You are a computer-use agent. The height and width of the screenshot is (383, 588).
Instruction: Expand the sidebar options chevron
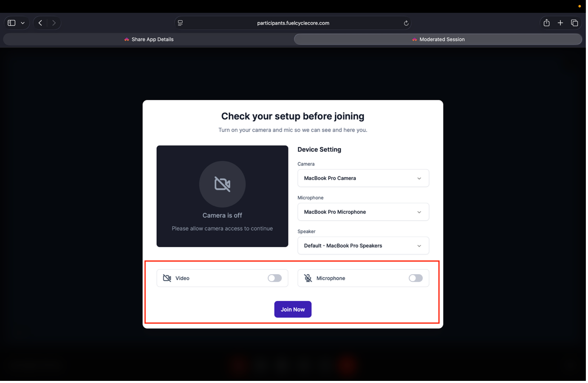pos(23,23)
